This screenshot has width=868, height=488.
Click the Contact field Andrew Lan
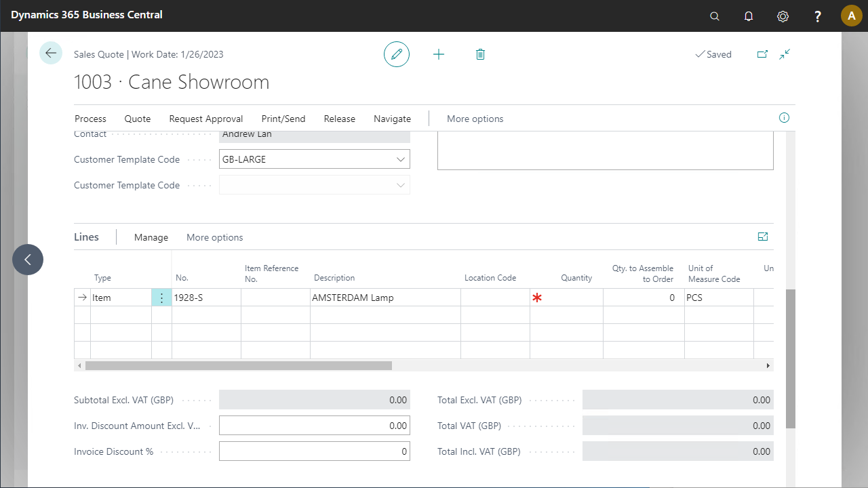point(315,136)
